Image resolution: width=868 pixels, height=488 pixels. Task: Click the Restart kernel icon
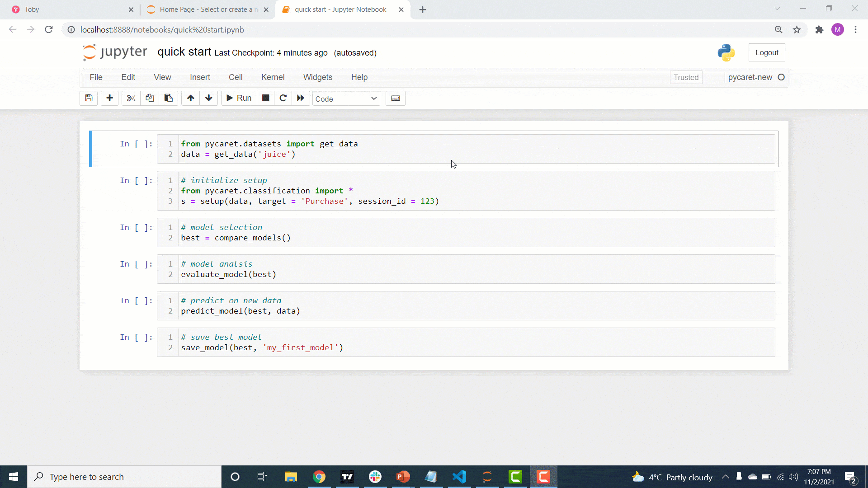tap(283, 99)
